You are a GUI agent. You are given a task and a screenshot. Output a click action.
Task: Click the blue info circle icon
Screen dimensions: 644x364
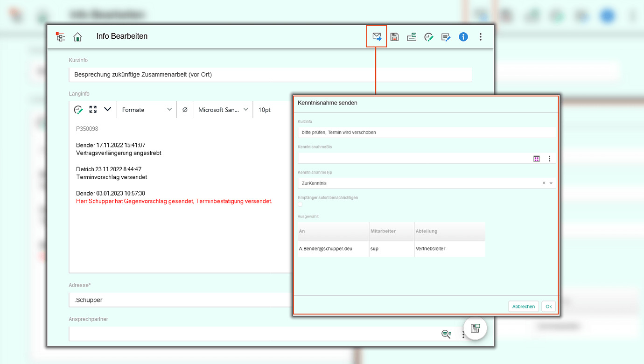[x=463, y=37]
